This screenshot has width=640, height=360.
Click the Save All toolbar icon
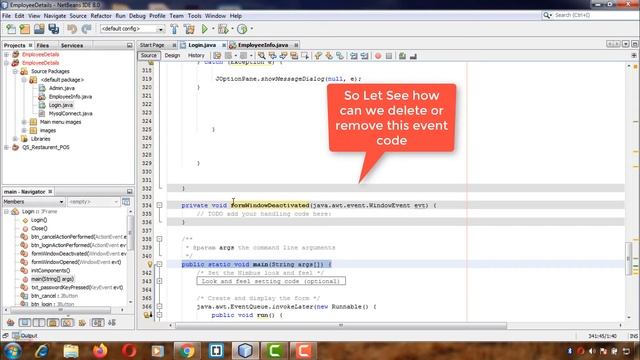pyautogui.click(x=54, y=29)
